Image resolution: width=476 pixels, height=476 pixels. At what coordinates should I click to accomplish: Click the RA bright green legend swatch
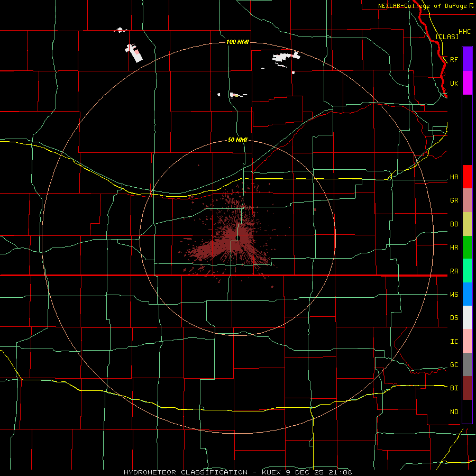pos(467,271)
